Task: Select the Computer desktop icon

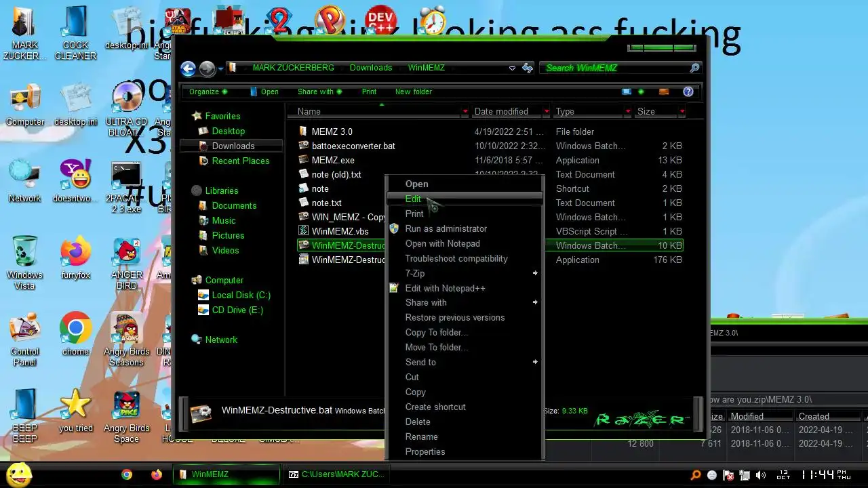Action: point(25,105)
